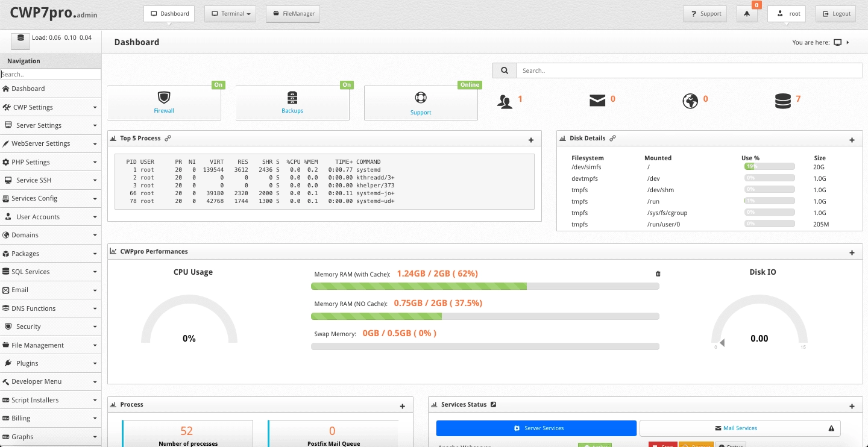Click the mail envelope counter icon

click(597, 101)
